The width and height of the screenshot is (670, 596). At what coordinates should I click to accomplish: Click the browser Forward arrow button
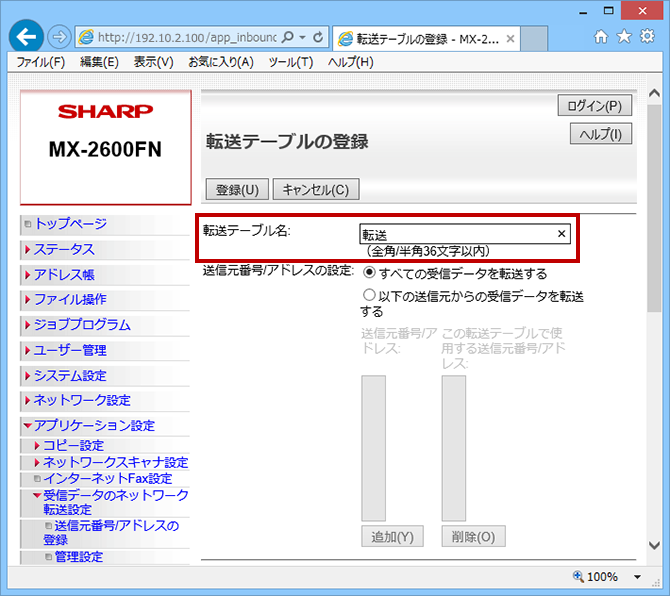[x=60, y=37]
